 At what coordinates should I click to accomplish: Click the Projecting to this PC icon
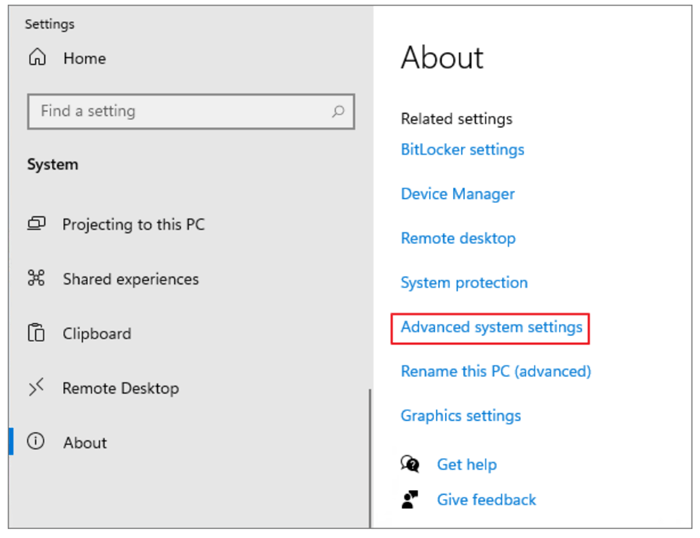(x=37, y=223)
